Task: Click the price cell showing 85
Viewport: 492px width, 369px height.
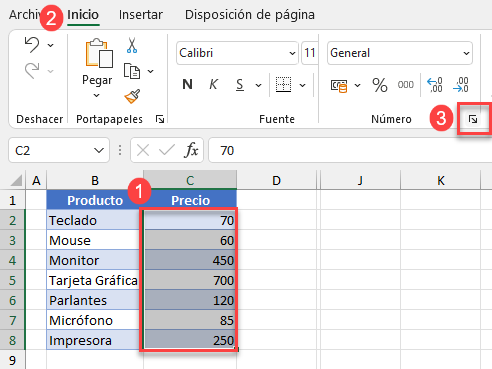Action: 190,320
